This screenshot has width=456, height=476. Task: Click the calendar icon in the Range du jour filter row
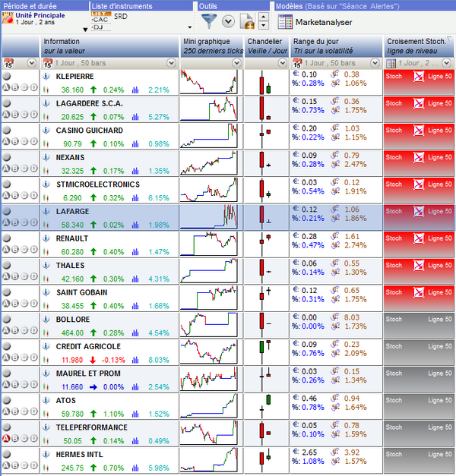coord(297,63)
